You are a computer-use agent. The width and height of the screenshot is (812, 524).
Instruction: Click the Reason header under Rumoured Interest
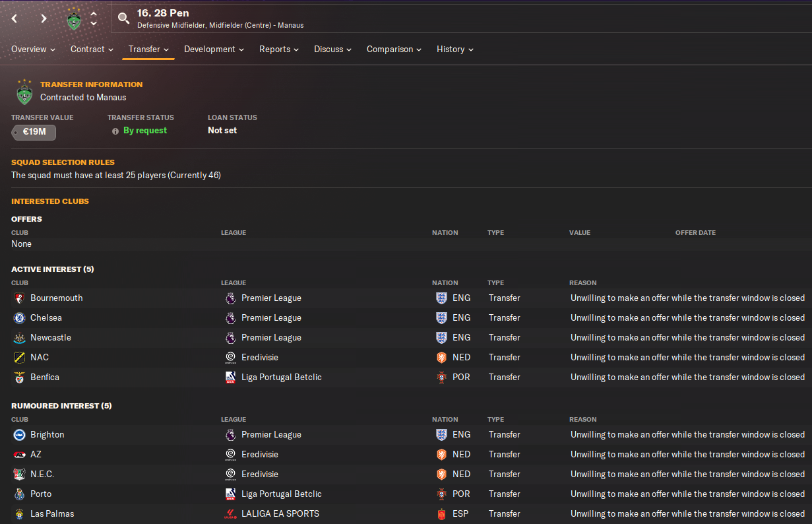tap(583, 420)
